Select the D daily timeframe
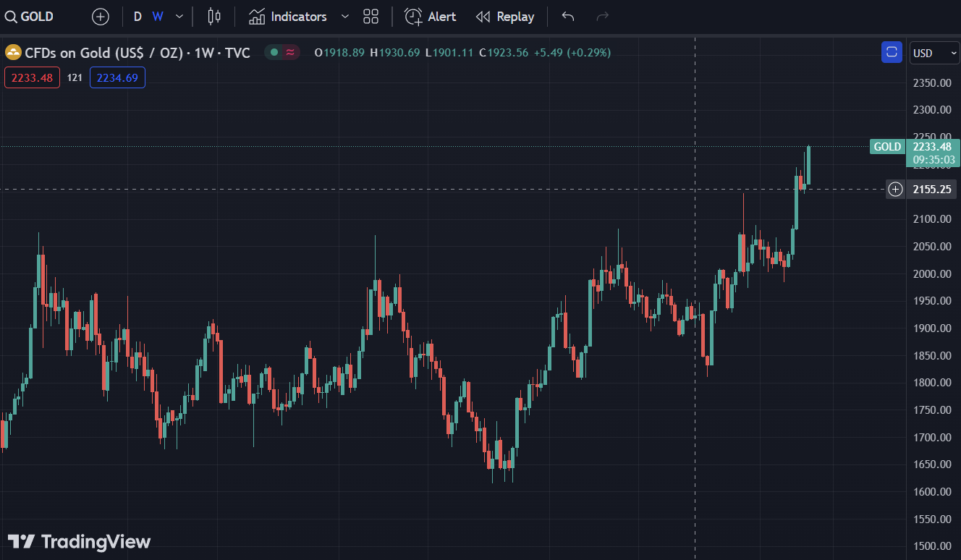The image size is (961, 560). point(137,17)
